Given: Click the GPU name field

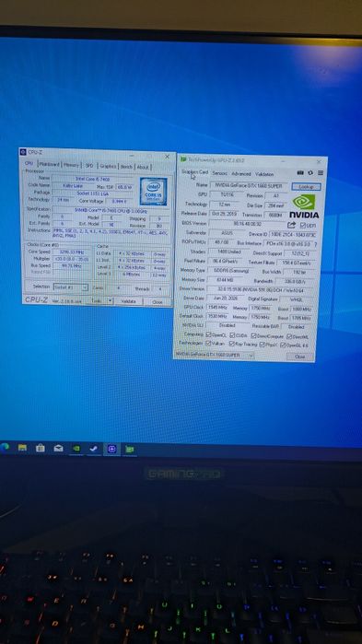Looking at the screenshot, I should 250,185.
